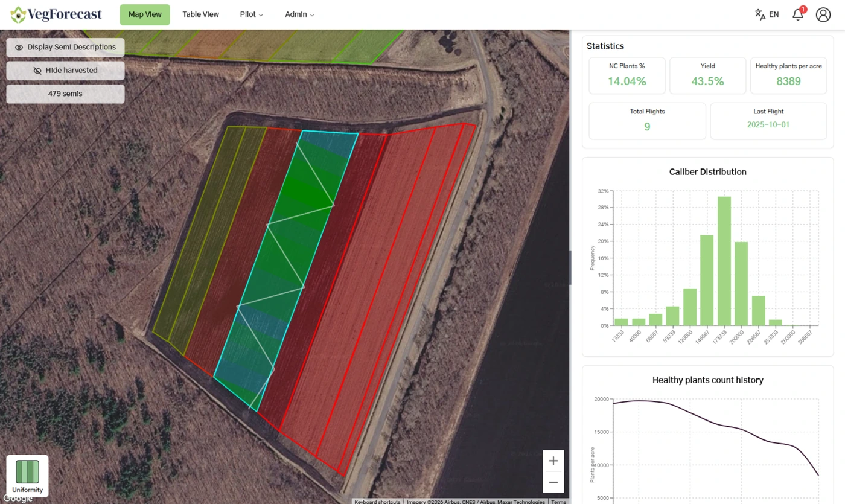Click the Total Flights card
The width and height of the screenshot is (845, 504).
(x=647, y=121)
